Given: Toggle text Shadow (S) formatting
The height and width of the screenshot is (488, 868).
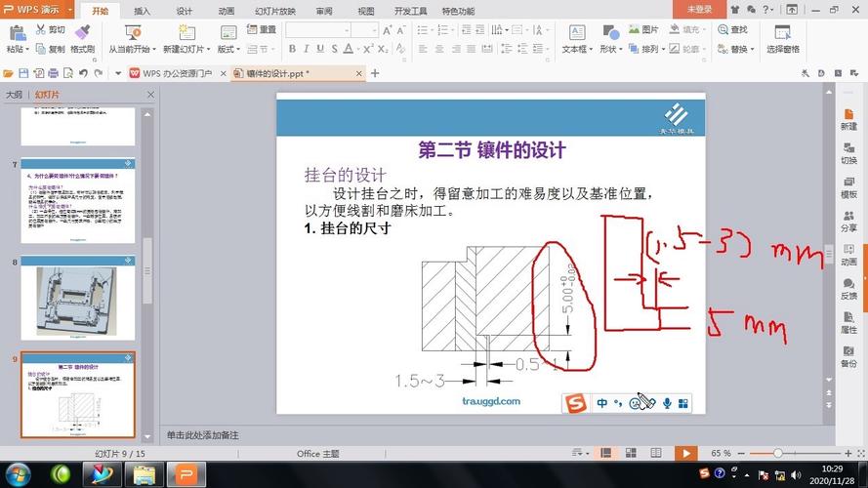Looking at the screenshot, I should (x=334, y=49).
